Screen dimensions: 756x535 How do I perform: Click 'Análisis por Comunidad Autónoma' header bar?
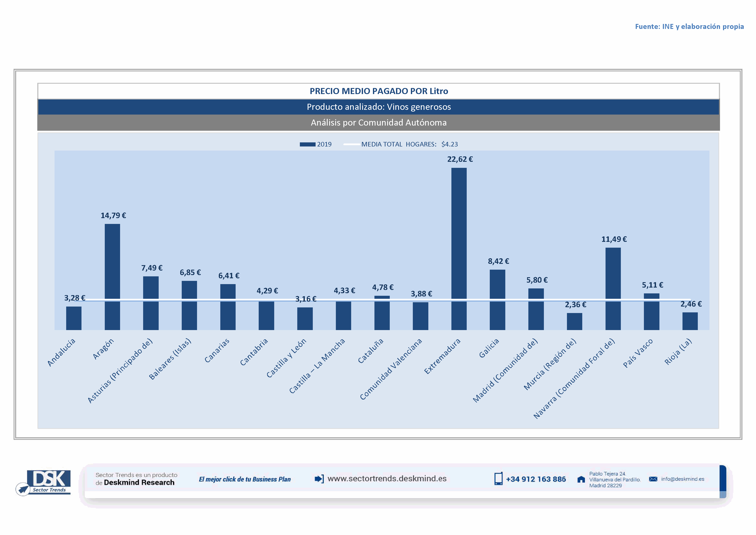(379, 123)
